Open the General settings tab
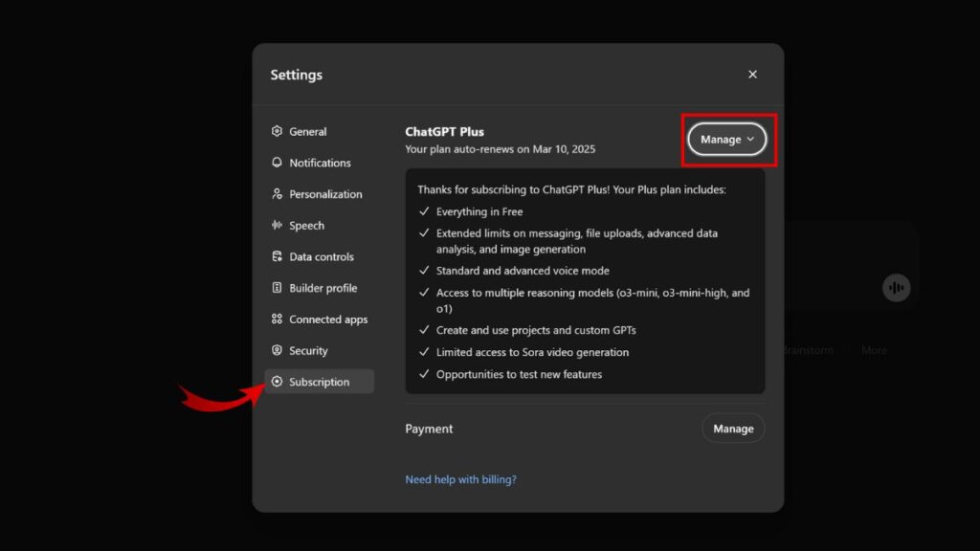This screenshot has height=551, width=980. point(320,131)
